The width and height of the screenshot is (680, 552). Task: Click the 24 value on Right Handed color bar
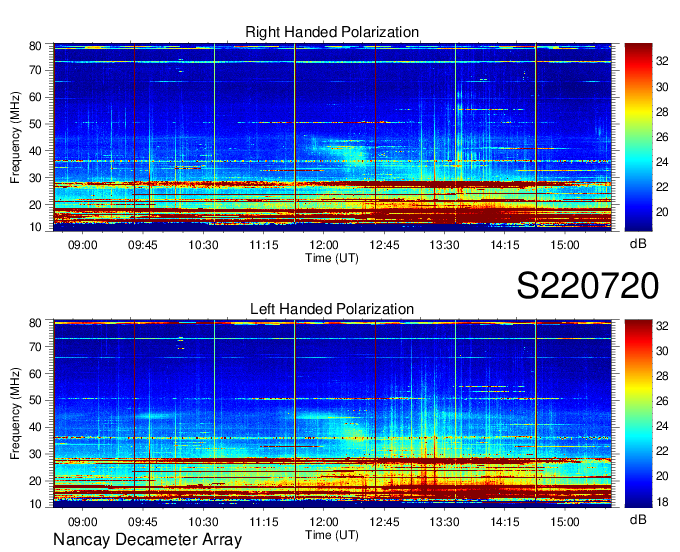(662, 162)
